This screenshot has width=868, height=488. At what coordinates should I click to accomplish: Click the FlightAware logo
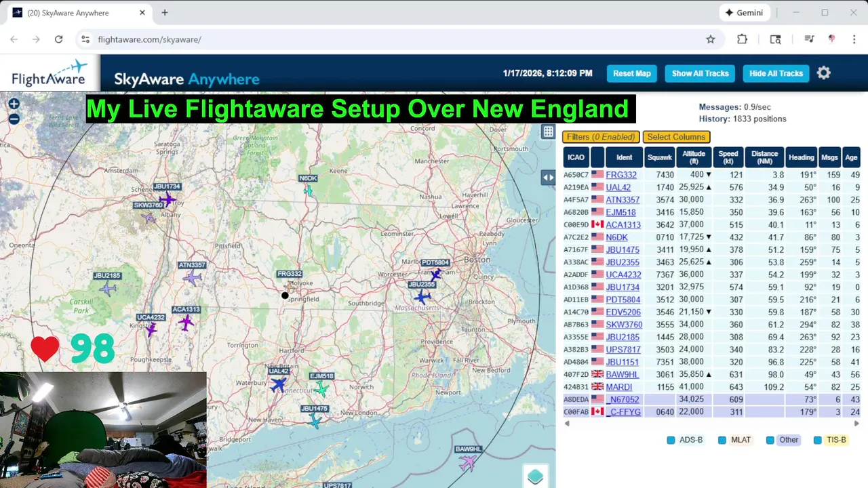point(50,73)
